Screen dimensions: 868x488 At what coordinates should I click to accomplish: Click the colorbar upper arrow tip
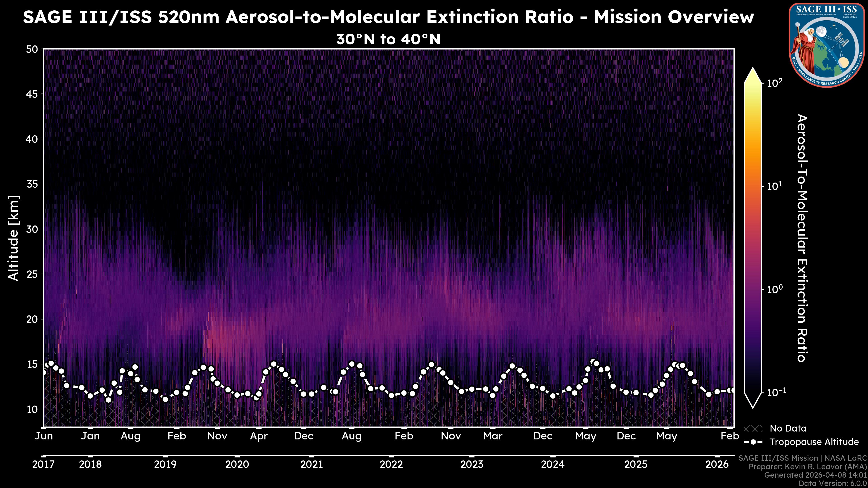753,69
